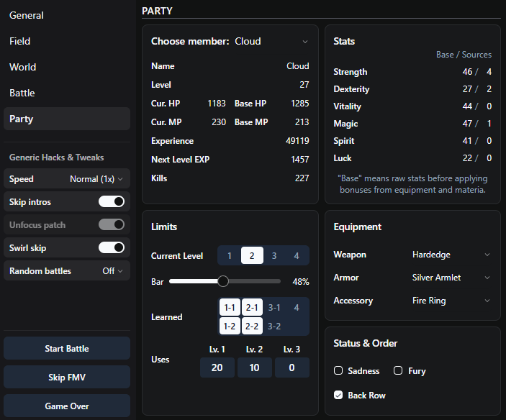Click the Skip FMV button
The width and height of the screenshot is (506, 420).
point(67,377)
